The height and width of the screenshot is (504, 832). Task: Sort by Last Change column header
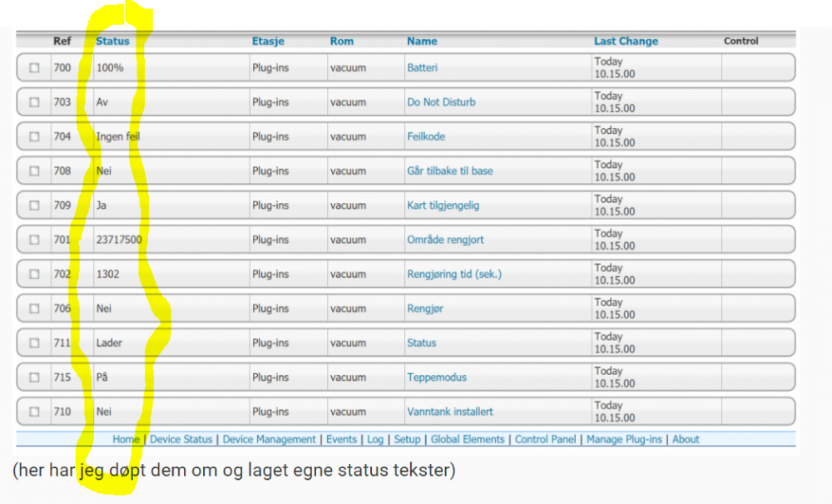pyautogui.click(x=626, y=41)
